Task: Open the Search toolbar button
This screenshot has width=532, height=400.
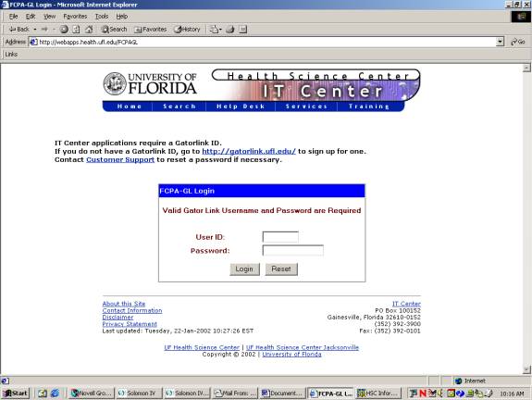Action: (x=114, y=30)
